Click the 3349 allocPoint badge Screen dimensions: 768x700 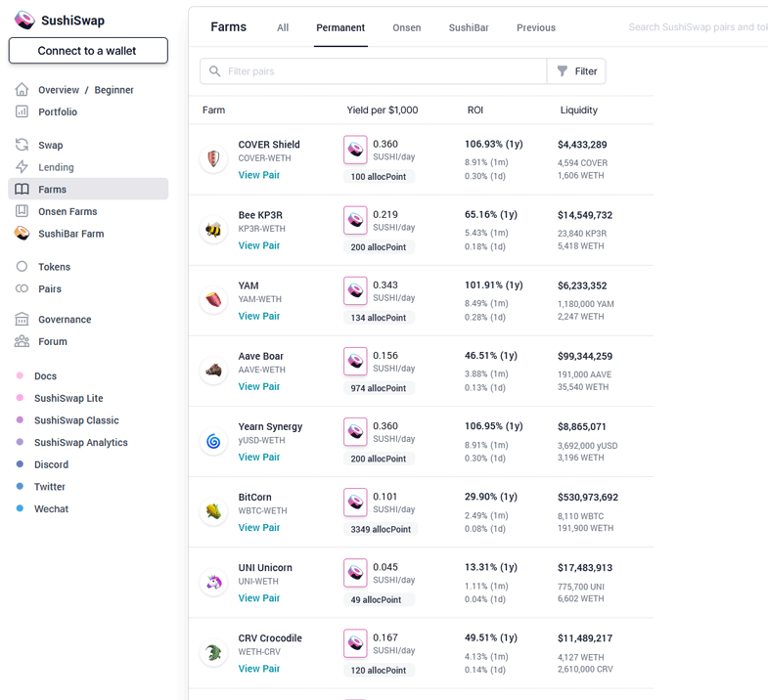(381, 529)
